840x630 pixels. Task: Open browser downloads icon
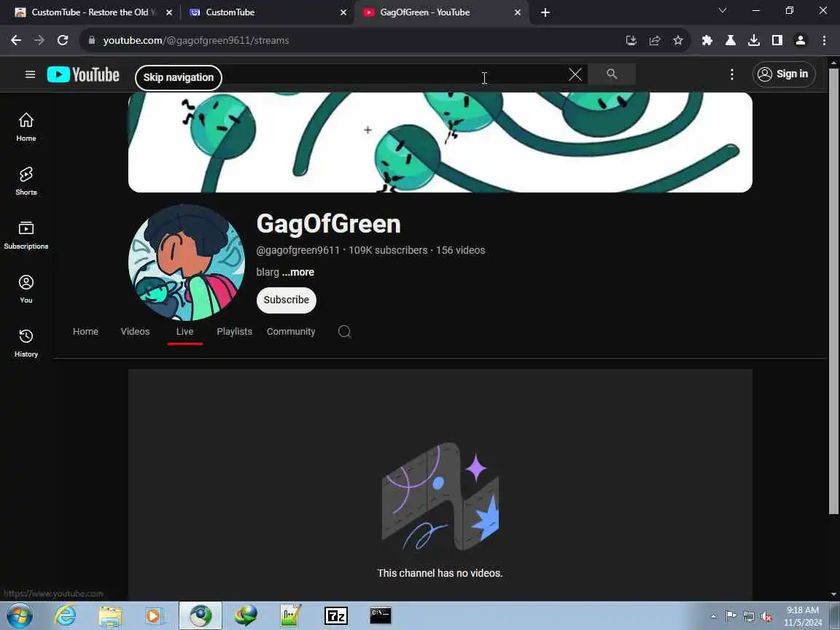(x=754, y=40)
